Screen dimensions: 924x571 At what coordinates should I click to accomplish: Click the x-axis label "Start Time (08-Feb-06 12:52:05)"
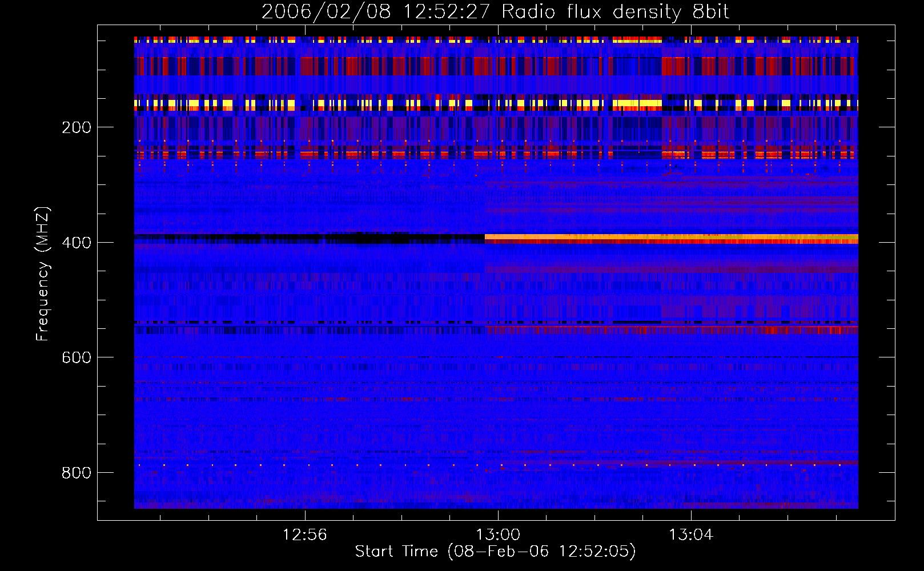coord(495,552)
